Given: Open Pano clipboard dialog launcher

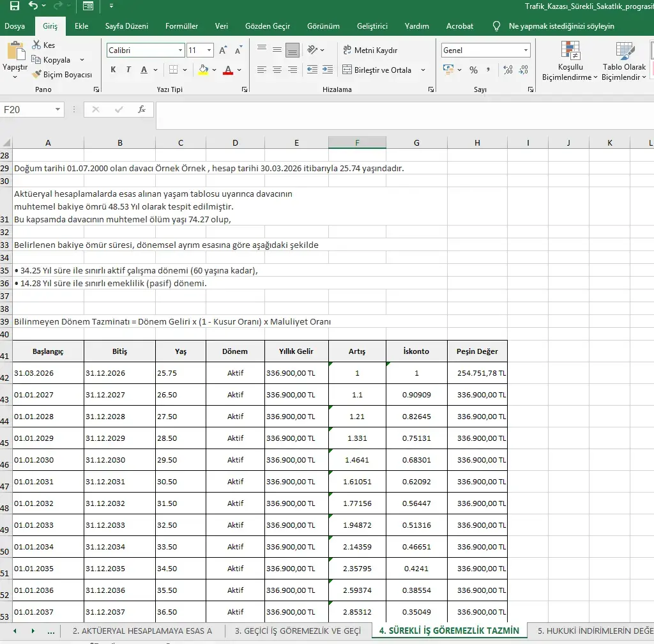Looking at the screenshot, I should pos(96,89).
